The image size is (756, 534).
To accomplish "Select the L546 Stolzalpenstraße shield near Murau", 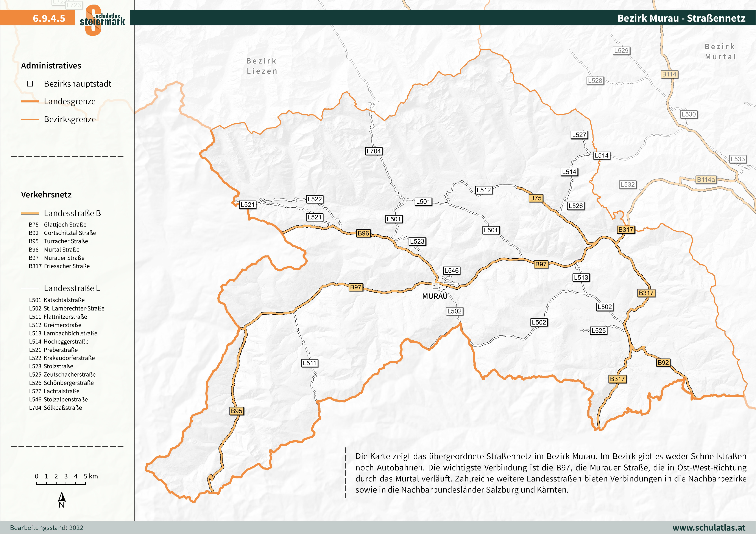I will coord(451,270).
